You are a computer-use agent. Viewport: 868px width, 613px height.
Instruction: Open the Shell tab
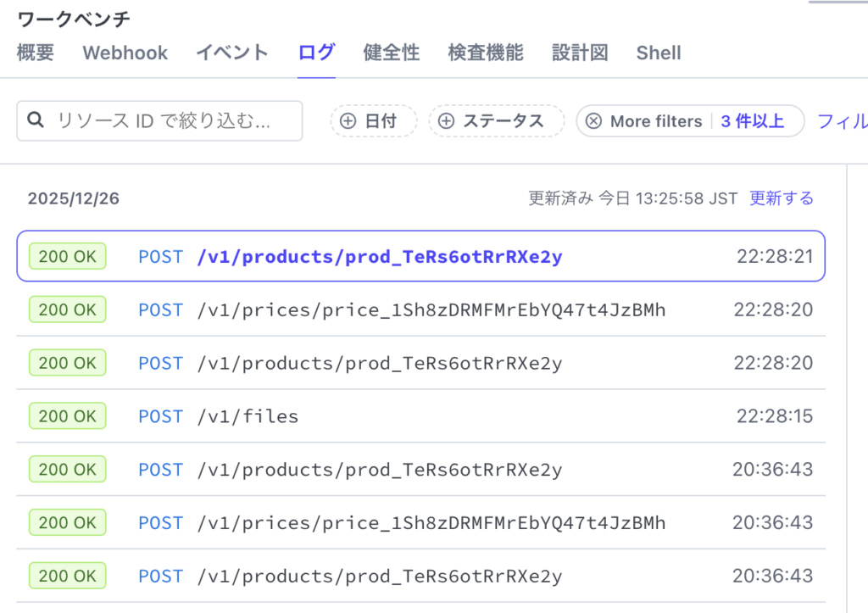click(x=659, y=53)
